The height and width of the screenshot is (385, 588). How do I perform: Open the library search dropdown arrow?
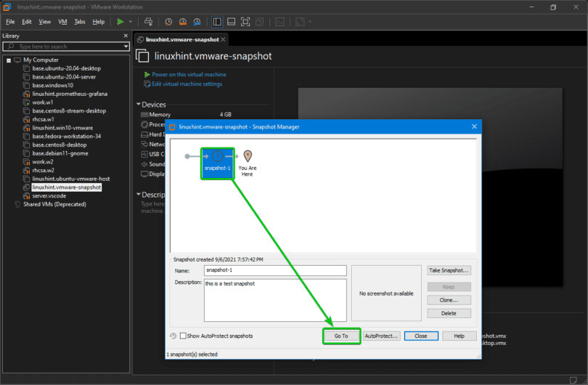point(126,46)
